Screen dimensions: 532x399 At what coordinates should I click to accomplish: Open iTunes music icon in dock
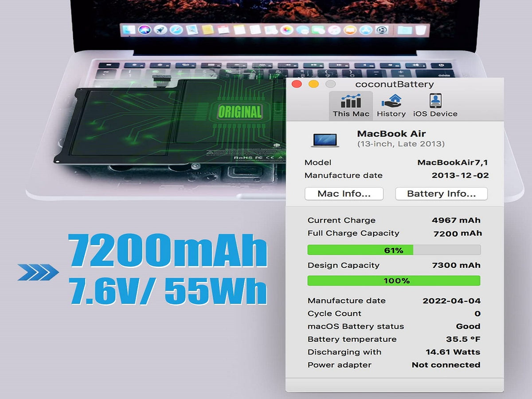pyautogui.click(x=334, y=30)
